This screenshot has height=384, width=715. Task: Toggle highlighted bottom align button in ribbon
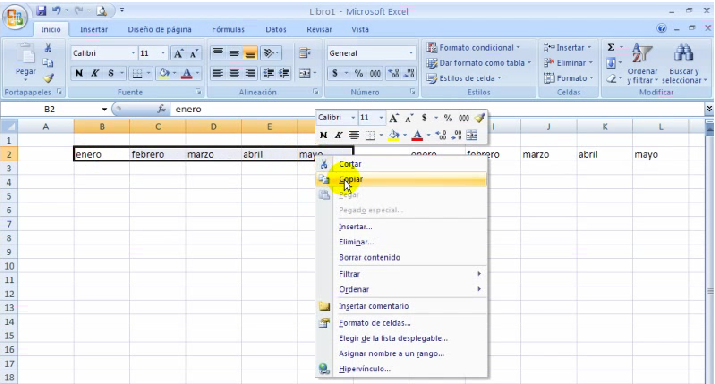pos(250,53)
